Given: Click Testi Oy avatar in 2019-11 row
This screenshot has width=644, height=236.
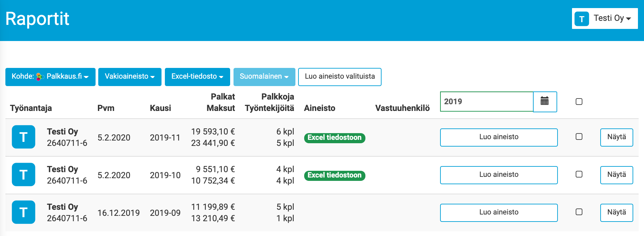Looking at the screenshot, I should click(24, 137).
